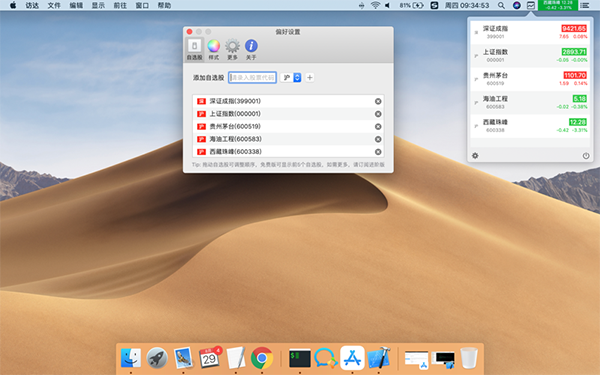Image resolution: width=600 pixels, height=375 pixels.
Task: Open the 自选股 preferences tab
Action: coord(194,49)
